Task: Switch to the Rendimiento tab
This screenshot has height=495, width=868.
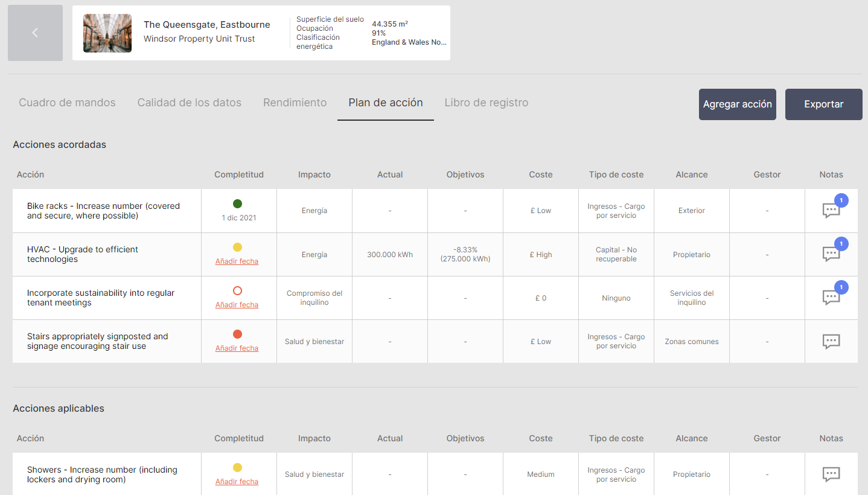Action: [295, 103]
